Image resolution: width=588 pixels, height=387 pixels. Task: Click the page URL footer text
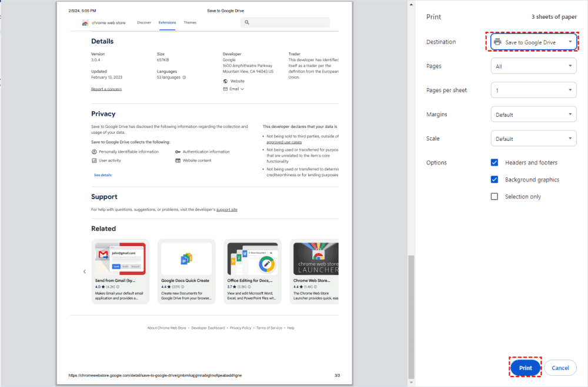(x=155, y=375)
